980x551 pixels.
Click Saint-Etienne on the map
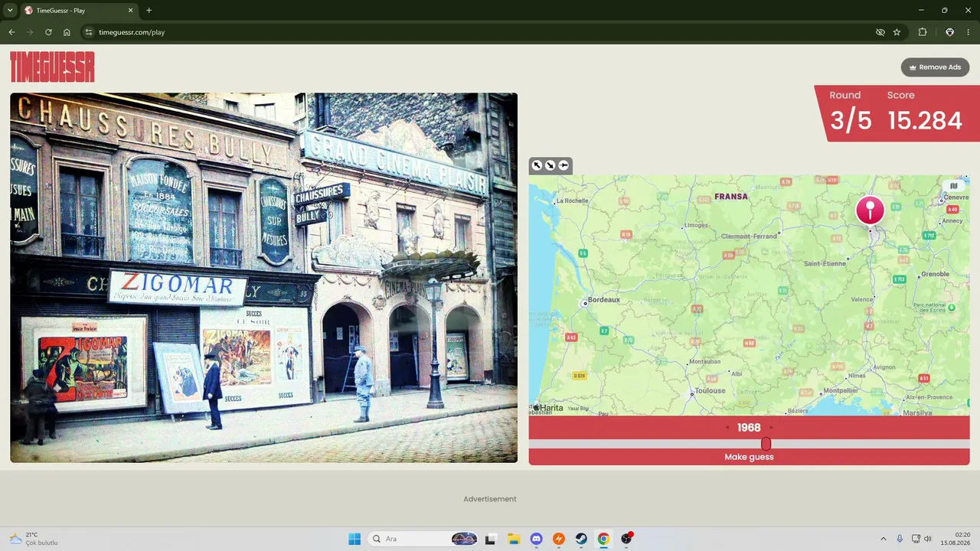(825, 263)
